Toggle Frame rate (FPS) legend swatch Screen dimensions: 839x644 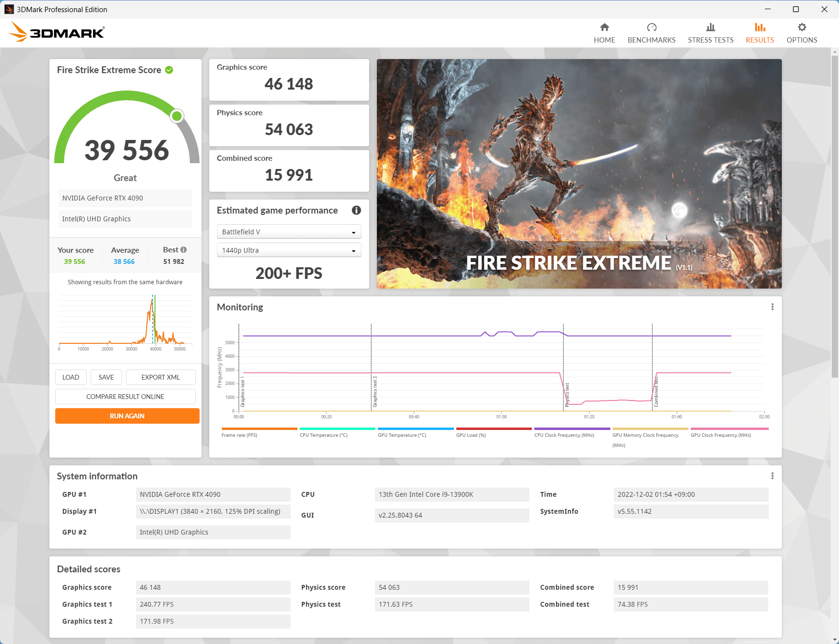pos(259,429)
